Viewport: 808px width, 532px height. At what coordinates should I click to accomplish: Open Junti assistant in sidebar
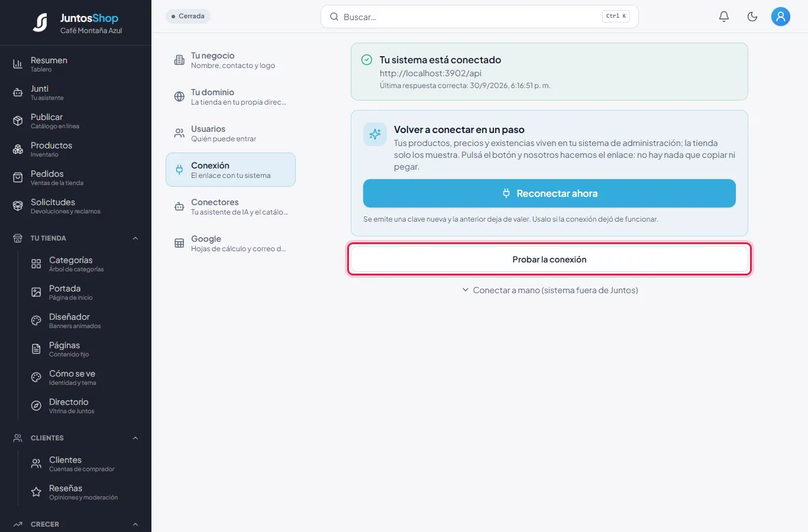(76, 92)
